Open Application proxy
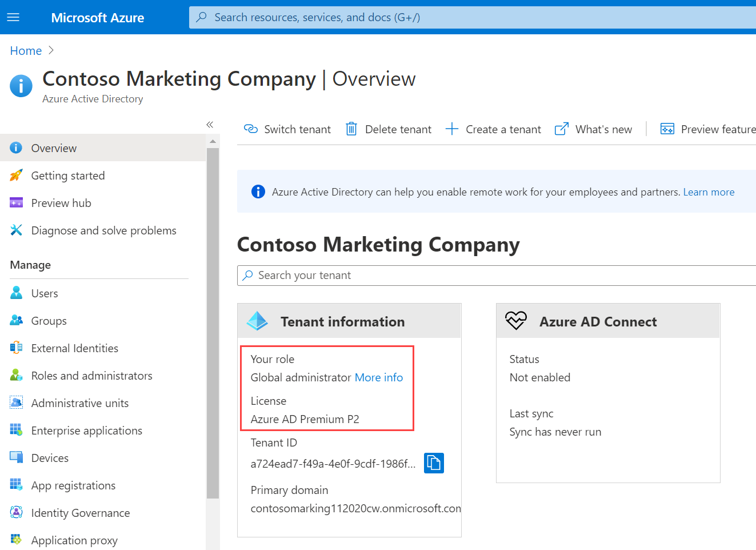This screenshot has height=550, width=756. pyautogui.click(x=103, y=540)
